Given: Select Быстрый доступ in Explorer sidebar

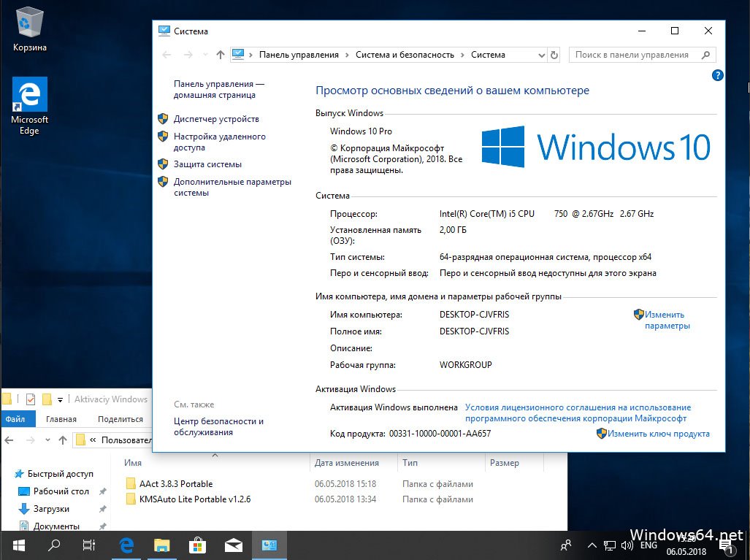Looking at the screenshot, I should point(61,474).
